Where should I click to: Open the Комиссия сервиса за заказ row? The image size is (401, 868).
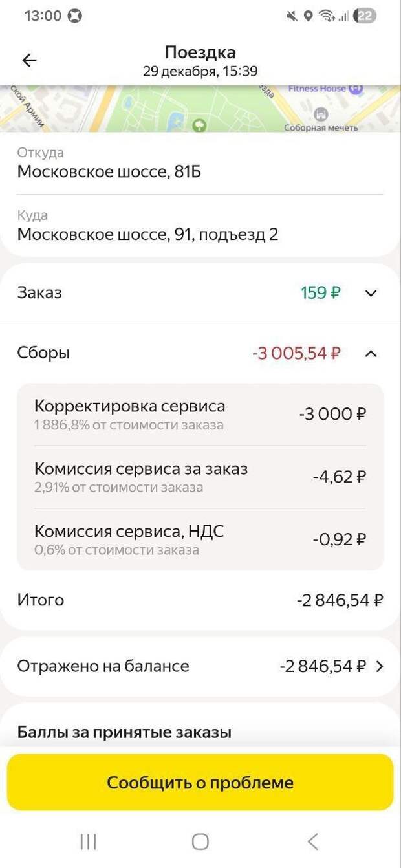(200, 477)
